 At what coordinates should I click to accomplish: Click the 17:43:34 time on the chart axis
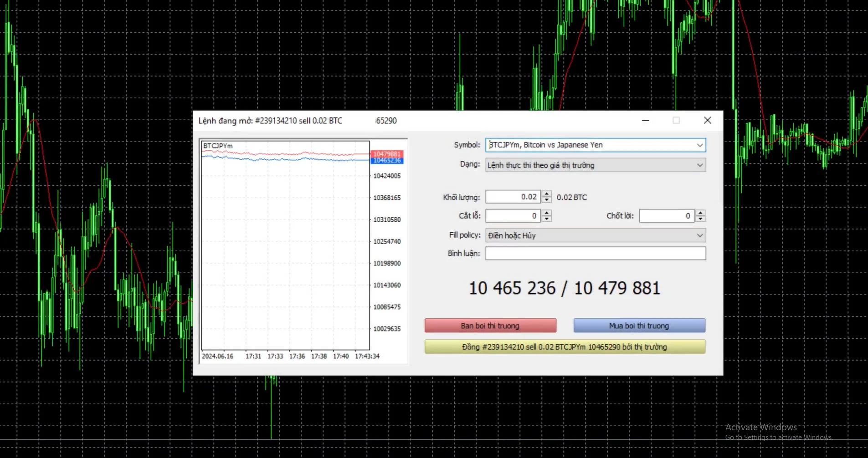point(367,356)
